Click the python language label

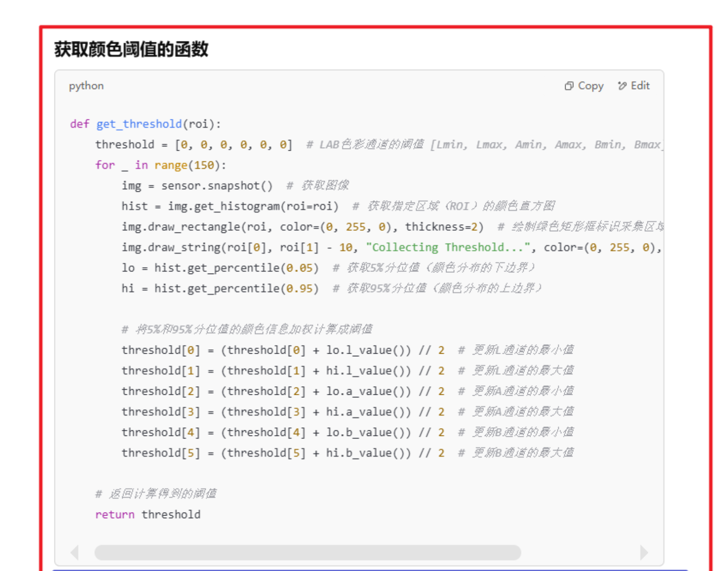86,86
